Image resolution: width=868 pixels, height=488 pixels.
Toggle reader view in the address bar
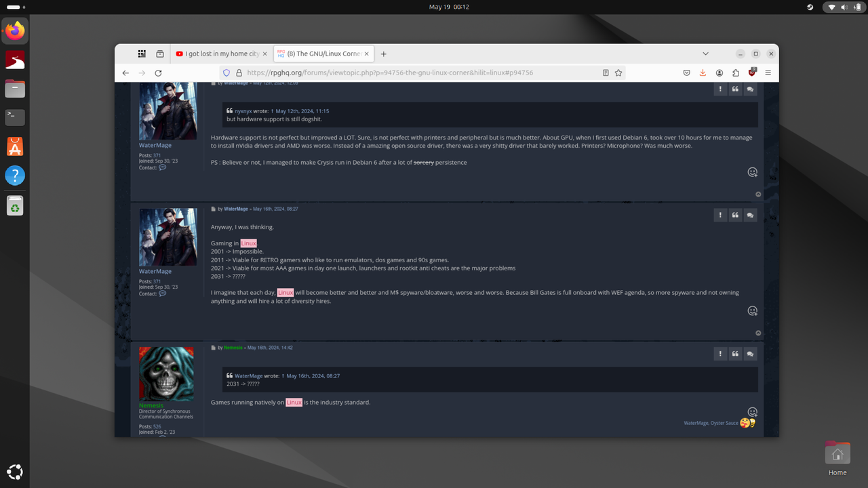click(x=606, y=73)
